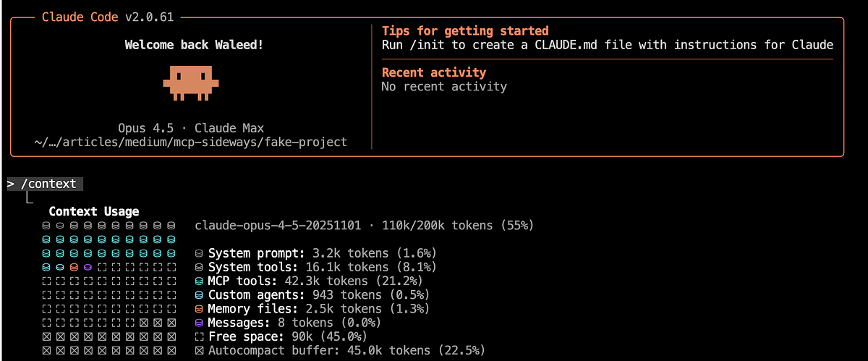The image size is (868, 361).
Task: Click the System prompt legend icon
Action: [200, 254]
